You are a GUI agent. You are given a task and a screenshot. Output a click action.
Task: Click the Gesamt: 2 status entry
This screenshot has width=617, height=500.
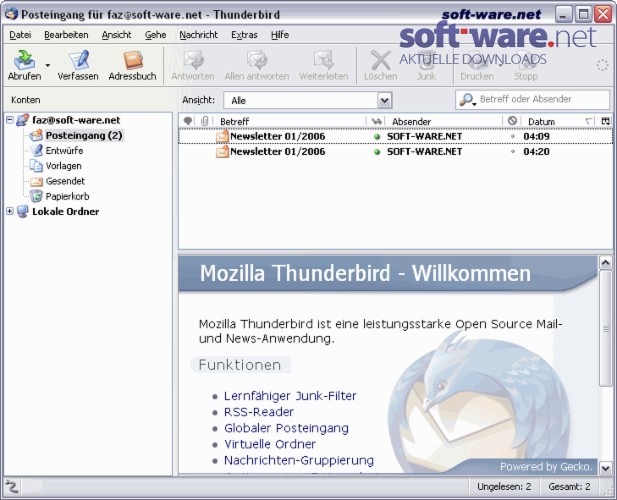tap(569, 487)
